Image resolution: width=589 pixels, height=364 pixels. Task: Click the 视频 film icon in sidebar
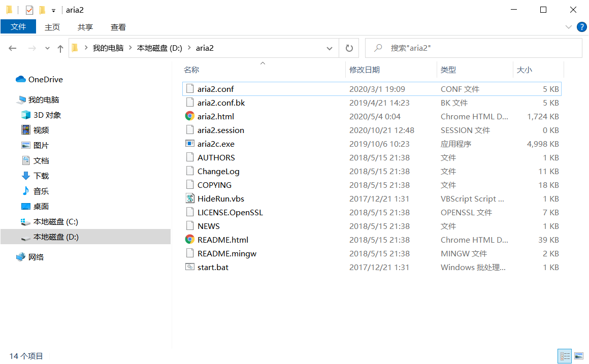[x=25, y=130]
